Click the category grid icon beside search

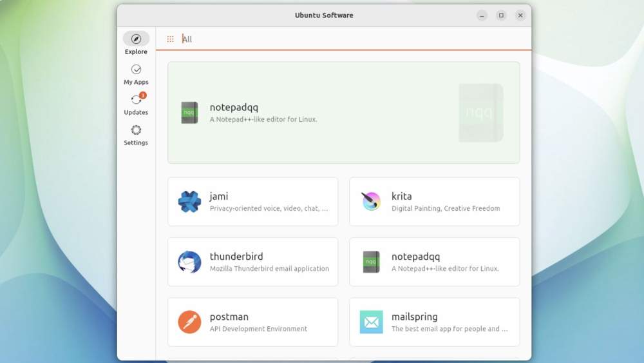click(171, 39)
